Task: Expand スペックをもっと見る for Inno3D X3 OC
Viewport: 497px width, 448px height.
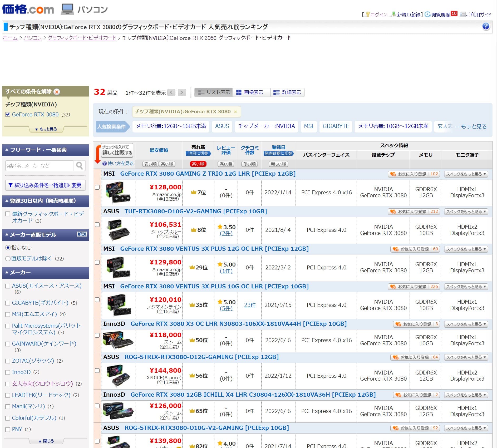Action: coord(466,324)
